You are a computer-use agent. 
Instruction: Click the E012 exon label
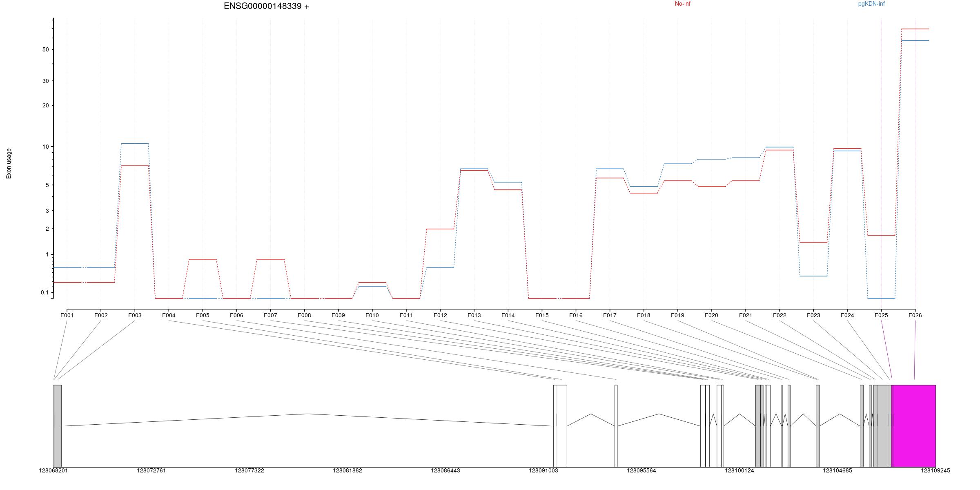440,315
